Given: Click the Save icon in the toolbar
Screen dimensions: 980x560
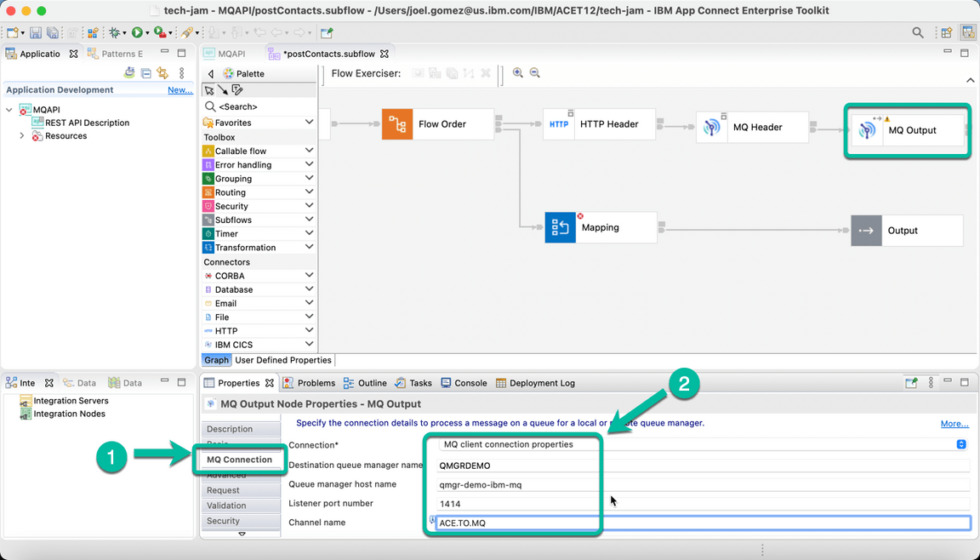Looking at the screenshot, I should point(36,32).
